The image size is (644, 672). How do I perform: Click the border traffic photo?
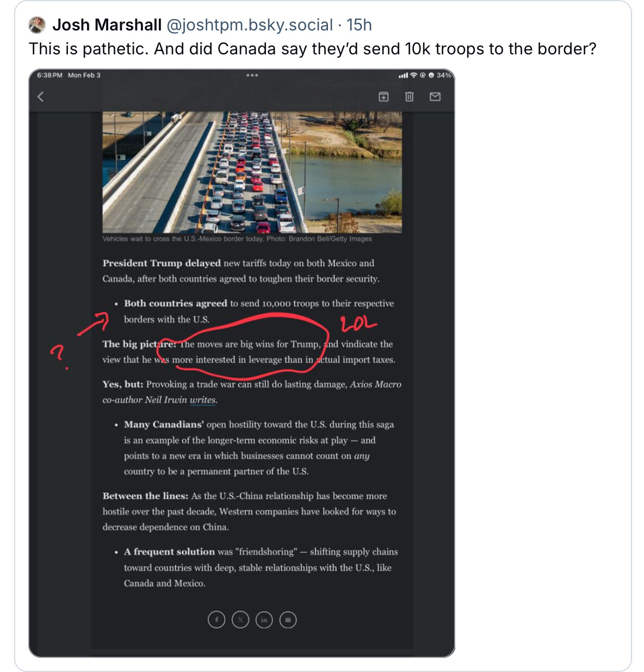252,172
